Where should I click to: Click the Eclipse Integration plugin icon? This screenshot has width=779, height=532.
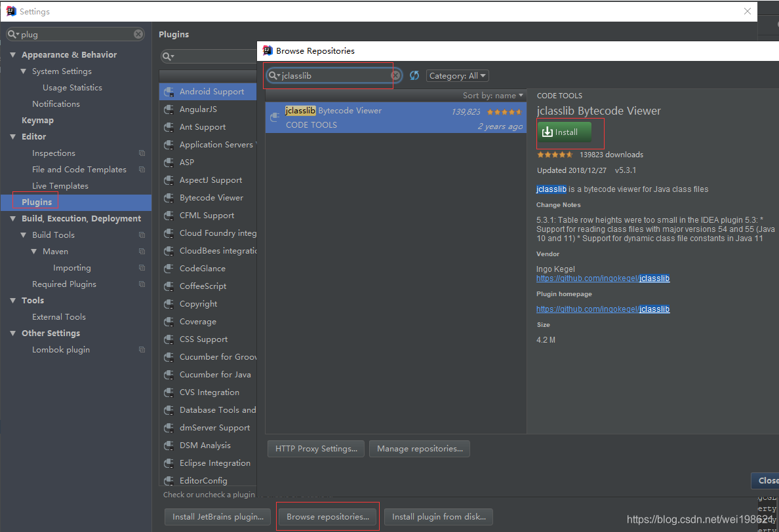click(x=169, y=463)
